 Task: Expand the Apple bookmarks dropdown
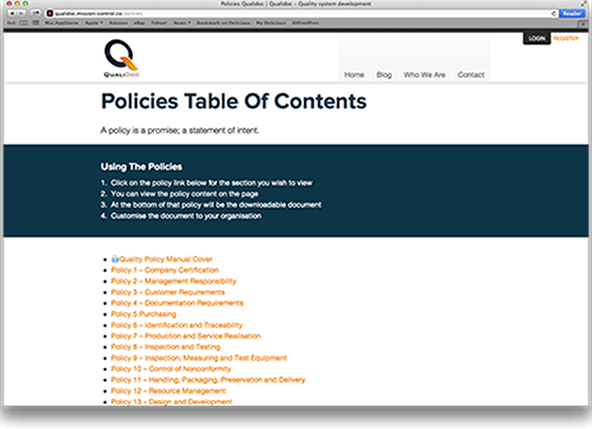(x=93, y=23)
